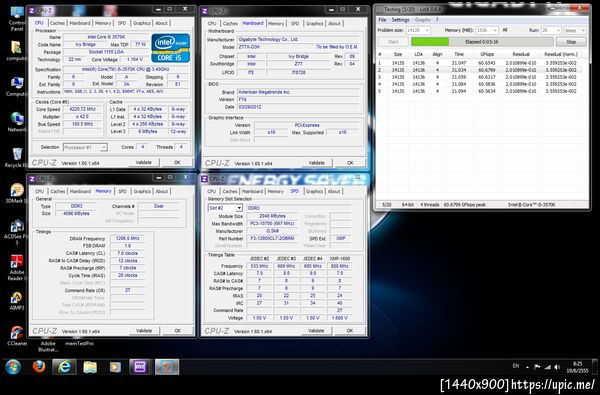600x395 pixels.
Task: Open the Windows Start menu orb
Action: [13, 367]
